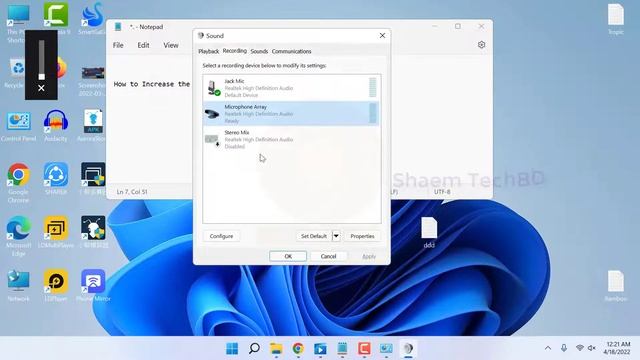Launch Audacity from the desktop
Viewport: 640px width, 360px height.
tap(56, 126)
